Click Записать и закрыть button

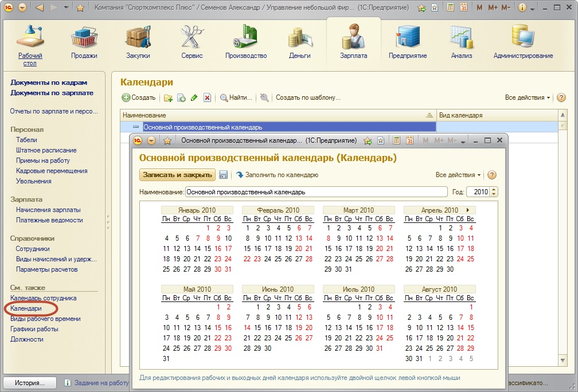coord(177,175)
